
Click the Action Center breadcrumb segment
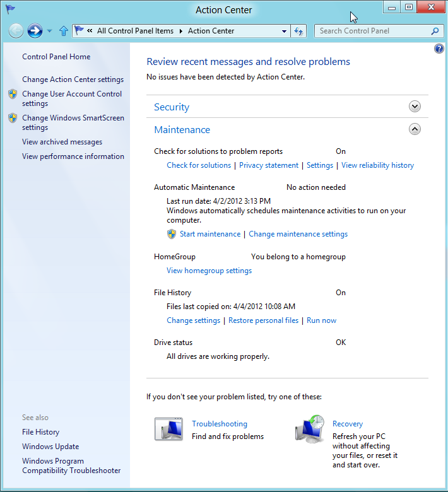(211, 31)
